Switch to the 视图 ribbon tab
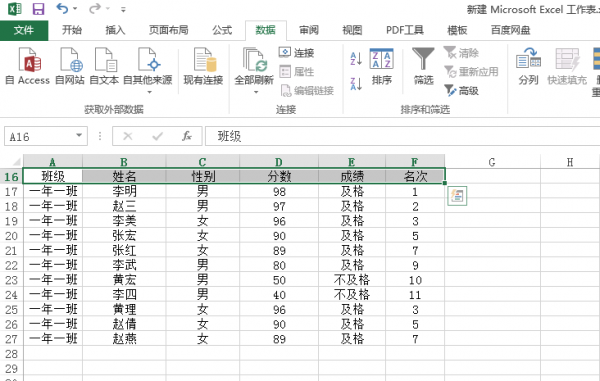This screenshot has width=600, height=381. click(x=352, y=30)
